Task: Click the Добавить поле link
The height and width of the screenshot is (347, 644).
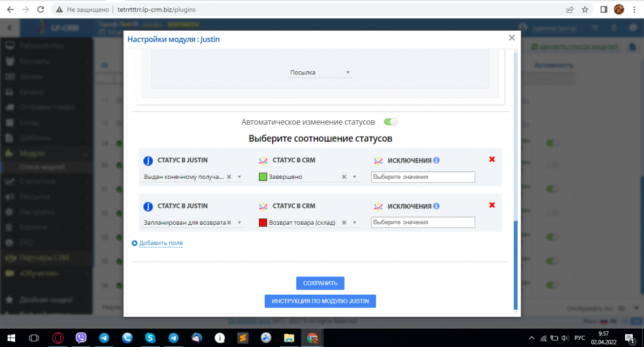Action: pos(160,243)
